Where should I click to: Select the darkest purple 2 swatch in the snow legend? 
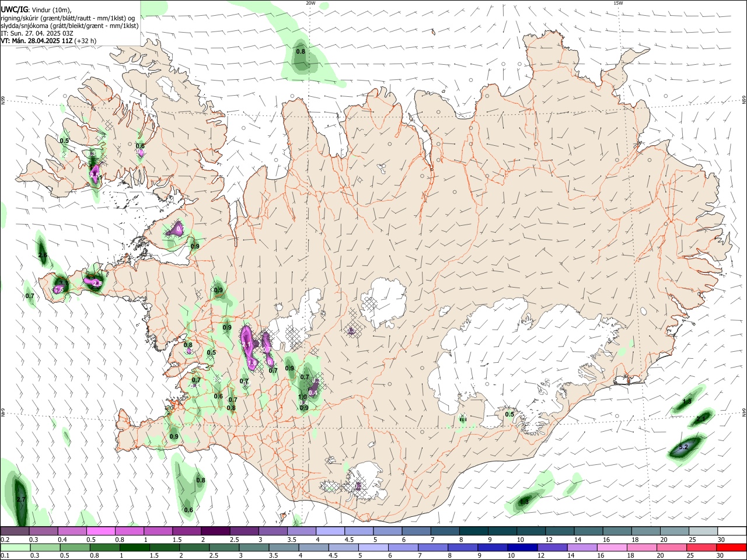click(215, 531)
